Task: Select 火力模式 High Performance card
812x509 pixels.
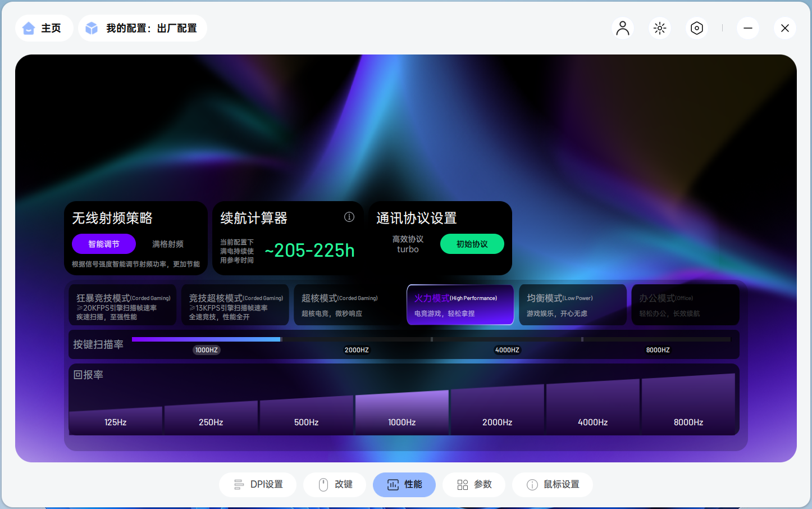Action: tap(460, 305)
